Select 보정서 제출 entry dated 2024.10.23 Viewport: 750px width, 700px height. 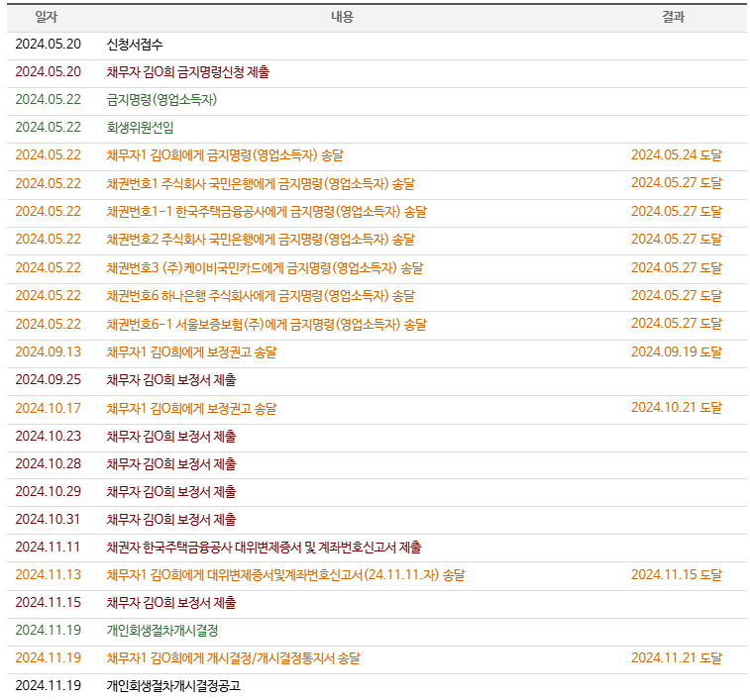171,437
